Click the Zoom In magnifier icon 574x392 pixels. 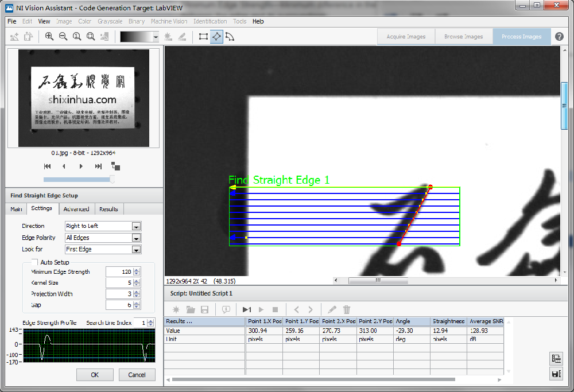coord(49,37)
